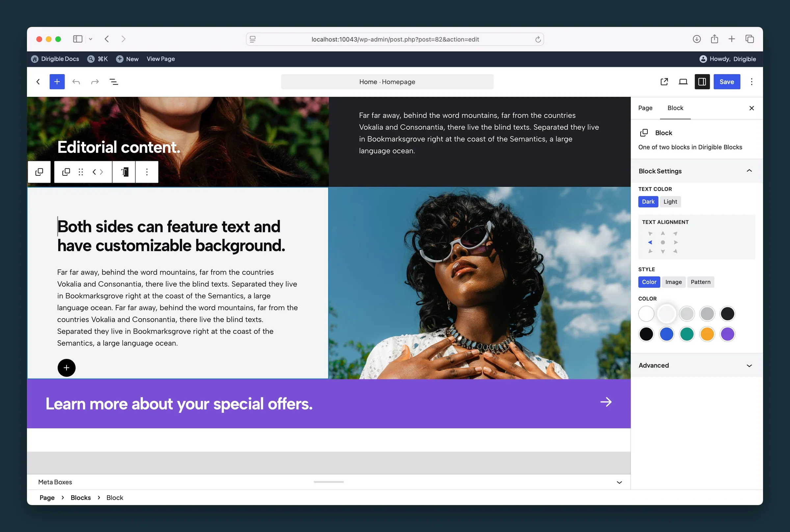Set text color to Light
The image size is (790, 532).
point(670,201)
